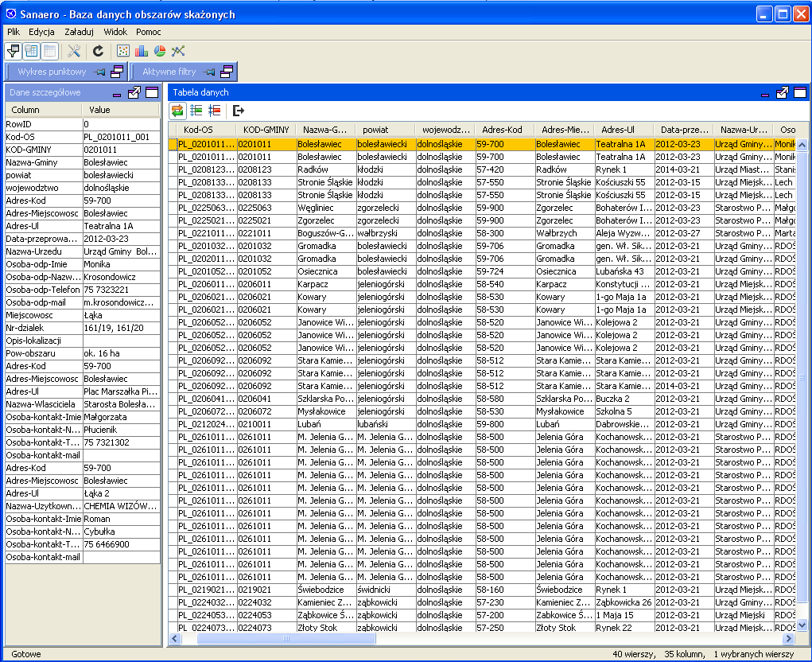Maximize the Tabela danych panel
The height and width of the screenshot is (662, 812).
click(800, 92)
